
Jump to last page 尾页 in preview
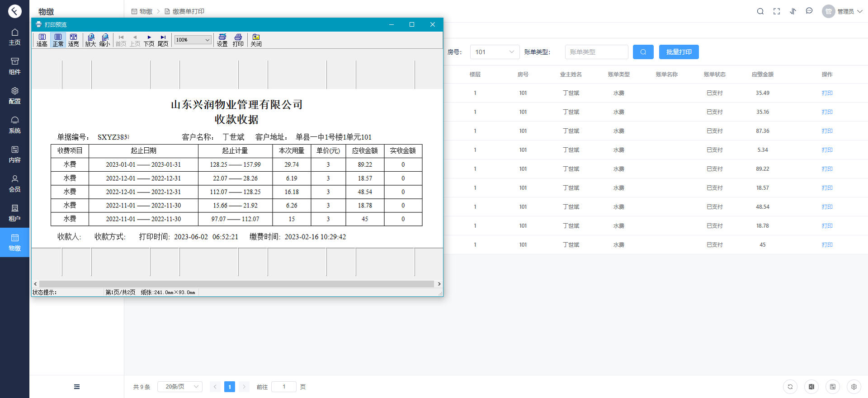pos(163,40)
